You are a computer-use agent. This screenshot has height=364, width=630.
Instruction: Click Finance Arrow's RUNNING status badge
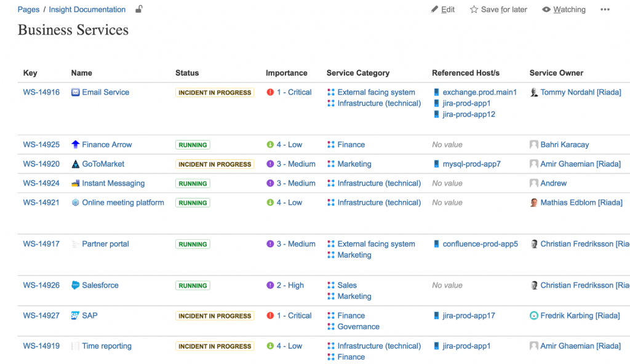(193, 144)
